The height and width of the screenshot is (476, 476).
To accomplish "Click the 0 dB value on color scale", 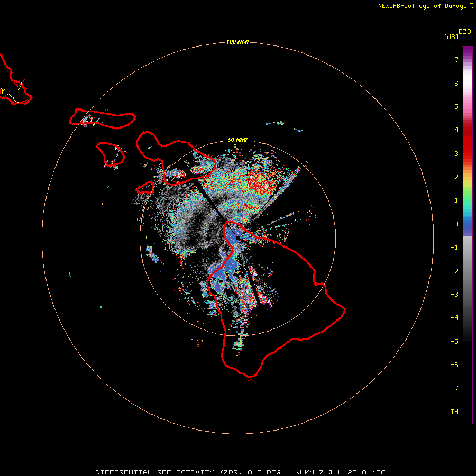I will click(456, 224).
